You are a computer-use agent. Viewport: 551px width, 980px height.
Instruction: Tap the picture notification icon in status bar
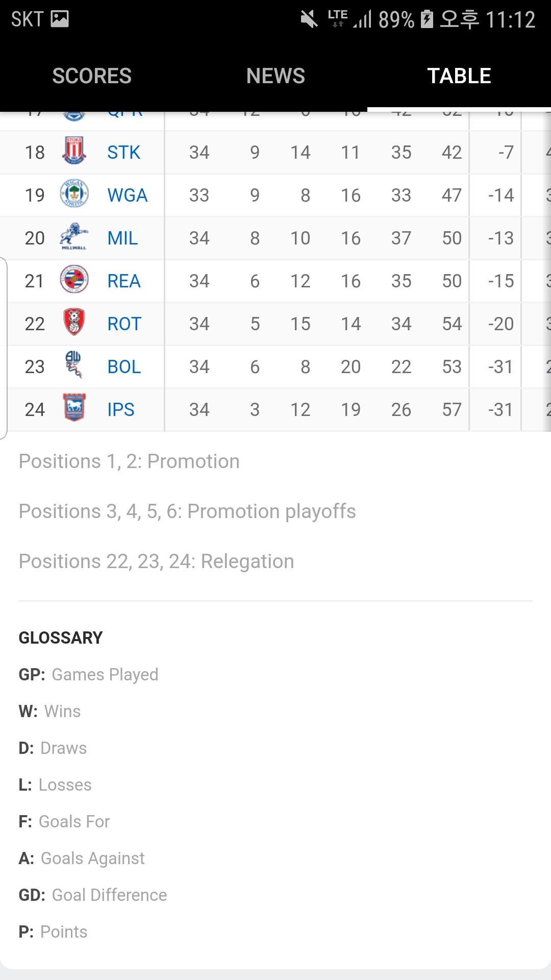tap(60, 19)
